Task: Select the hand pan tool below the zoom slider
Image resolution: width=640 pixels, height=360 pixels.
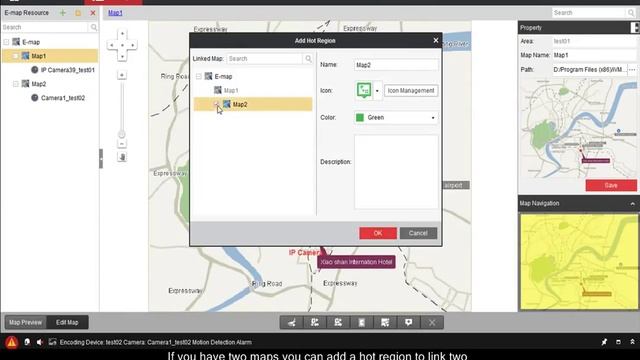Action: pos(122,157)
